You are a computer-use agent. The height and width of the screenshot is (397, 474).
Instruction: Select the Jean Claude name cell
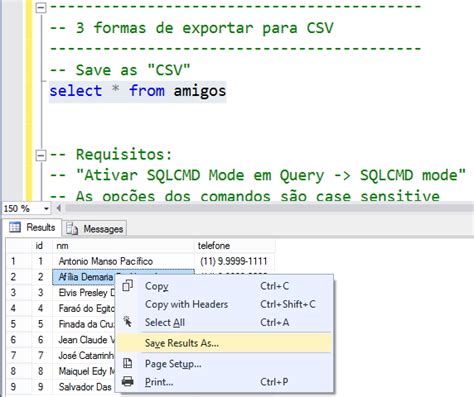84,340
